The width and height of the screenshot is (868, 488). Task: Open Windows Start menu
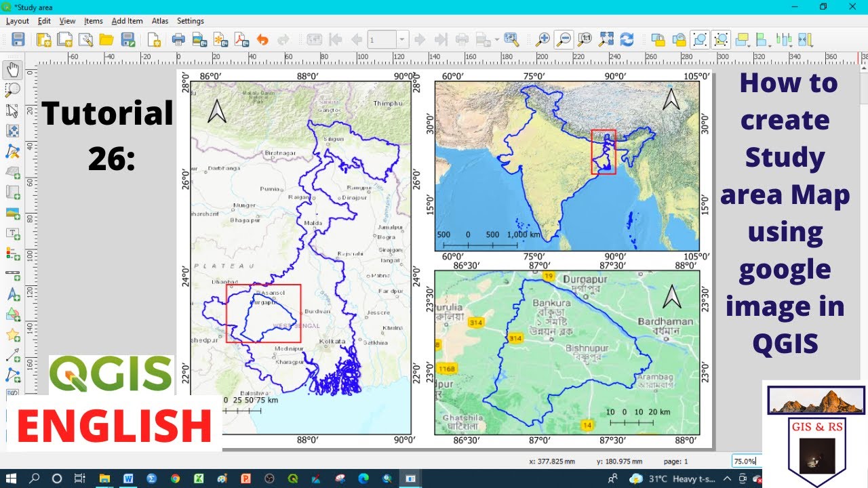click(12, 479)
